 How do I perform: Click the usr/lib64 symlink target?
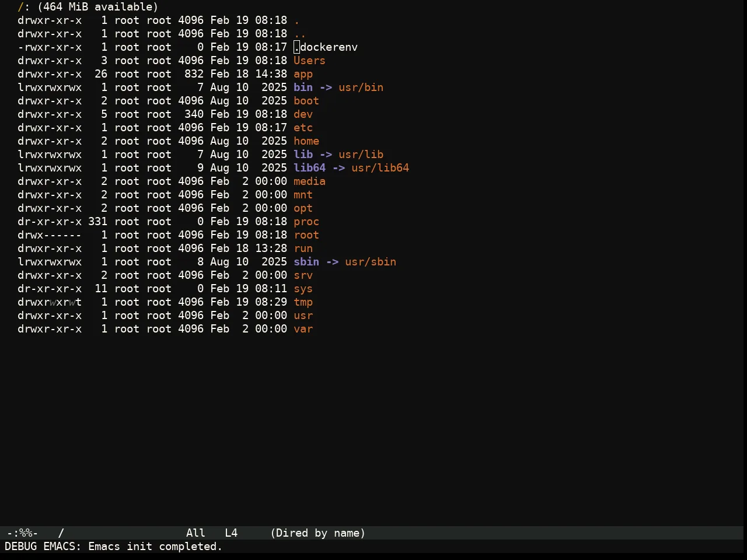tap(380, 168)
